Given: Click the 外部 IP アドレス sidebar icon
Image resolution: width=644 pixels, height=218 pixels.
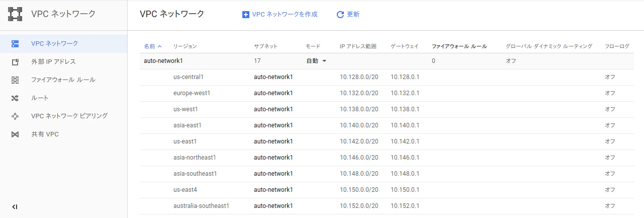Looking at the screenshot, I should (15, 62).
